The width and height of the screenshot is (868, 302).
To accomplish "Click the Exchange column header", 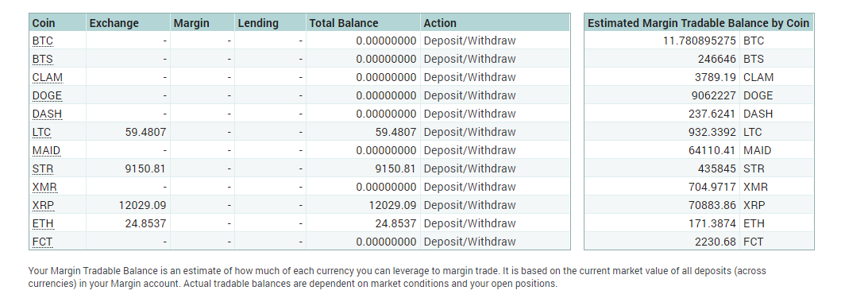I will [x=114, y=23].
